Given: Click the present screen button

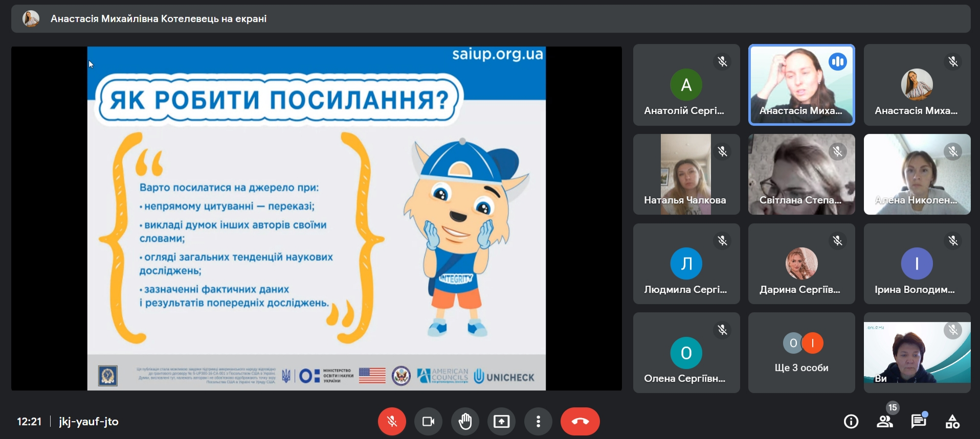Looking at the screenshot, I should [501, 422].
